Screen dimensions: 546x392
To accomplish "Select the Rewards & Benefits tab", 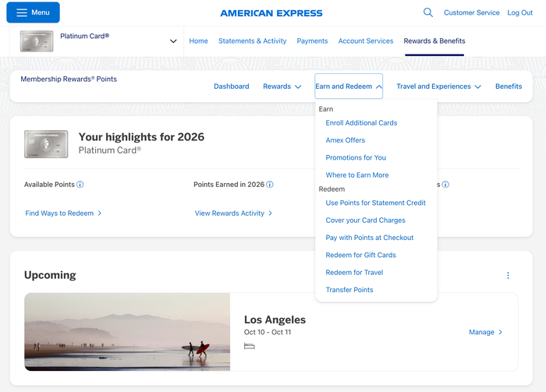I will [434, 41].
